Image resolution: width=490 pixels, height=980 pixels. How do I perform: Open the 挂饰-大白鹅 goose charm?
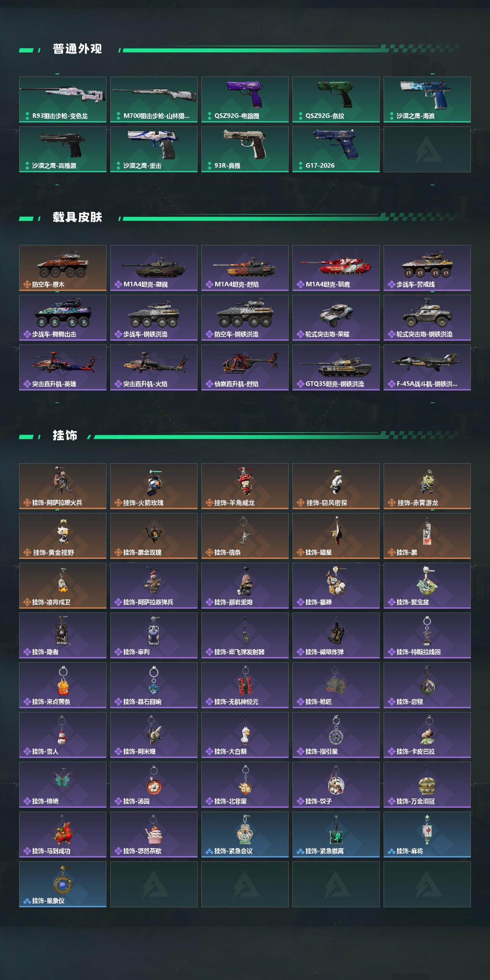point(245,735)
